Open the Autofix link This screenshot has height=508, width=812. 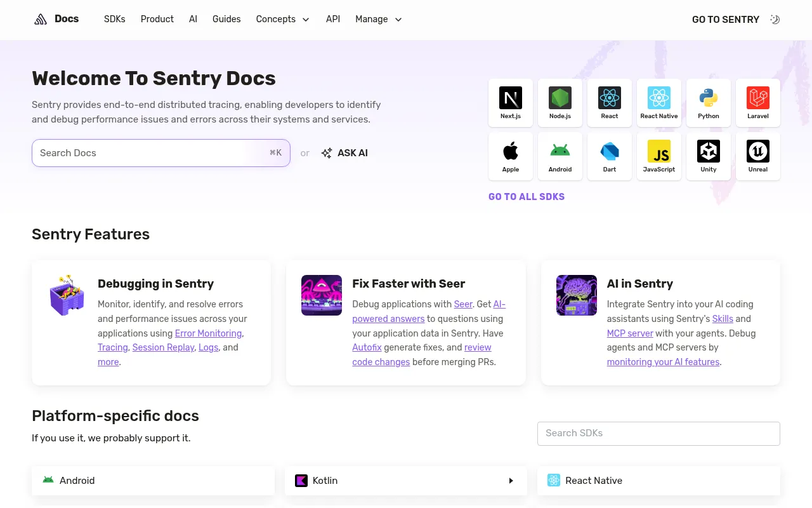(367, 347)
